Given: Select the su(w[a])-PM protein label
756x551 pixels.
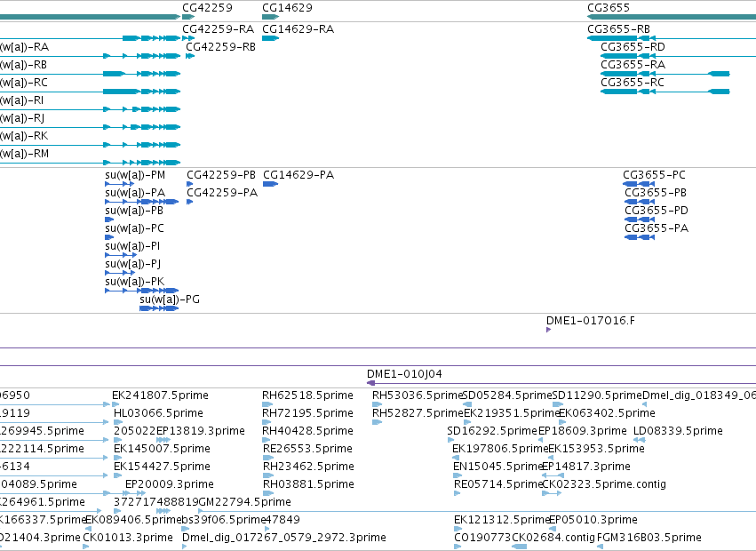Looking at the screenshot, I should click(x=135, y=175).
